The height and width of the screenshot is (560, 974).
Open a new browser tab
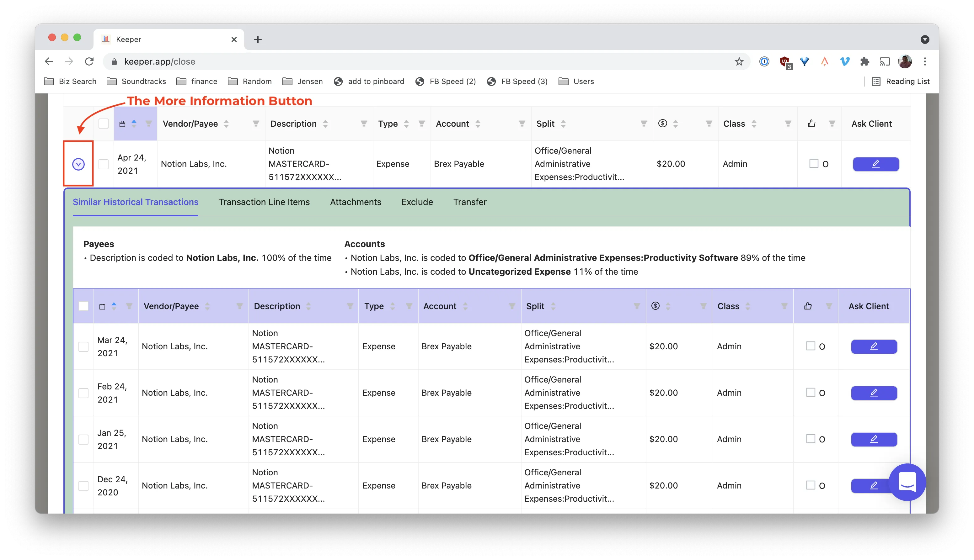[x=258, y=39]
